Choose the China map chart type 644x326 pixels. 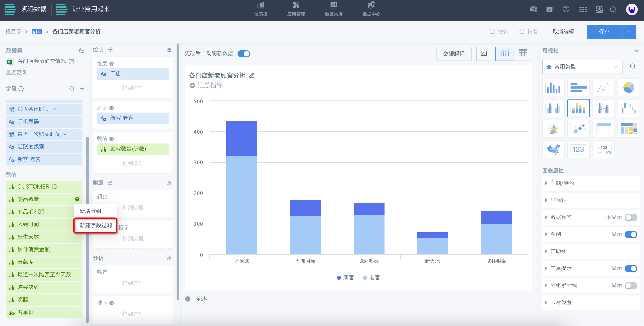(553, 149)
